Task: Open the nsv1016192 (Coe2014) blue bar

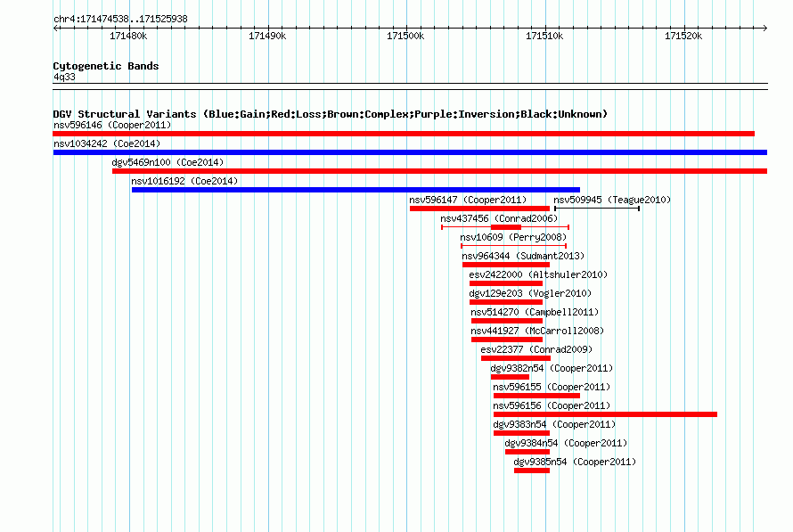Action: tap(356, 190)
